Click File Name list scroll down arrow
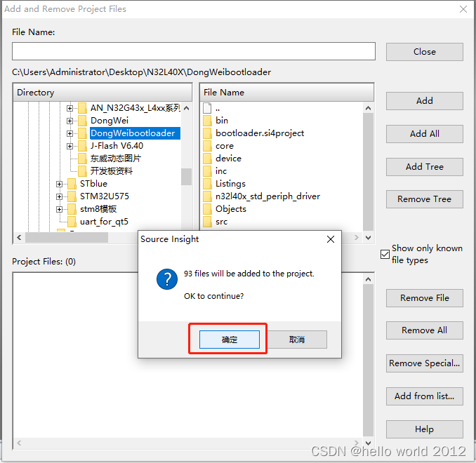 368,238
